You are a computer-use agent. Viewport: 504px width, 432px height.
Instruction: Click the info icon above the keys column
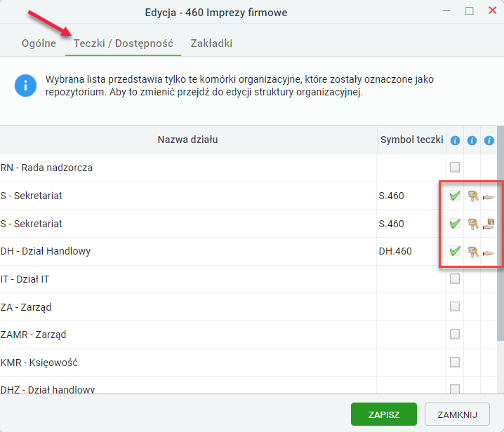pyautogui.click(x=472, y=140)
